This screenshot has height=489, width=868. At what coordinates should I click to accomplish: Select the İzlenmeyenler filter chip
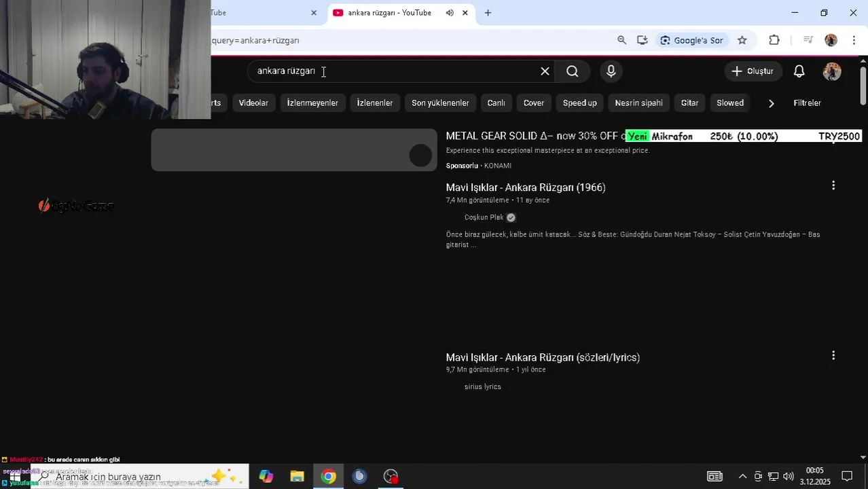click(x=312, y=103)
